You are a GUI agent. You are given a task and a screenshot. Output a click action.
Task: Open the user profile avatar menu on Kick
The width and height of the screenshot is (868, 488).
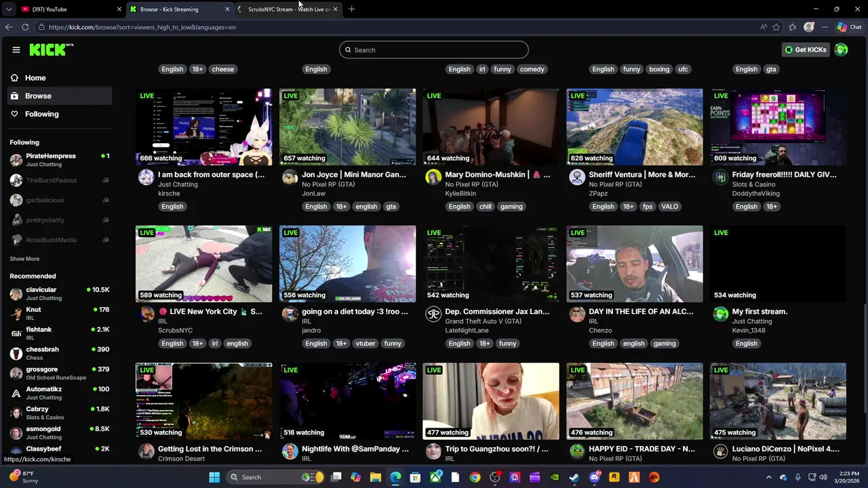coord(841,49)
